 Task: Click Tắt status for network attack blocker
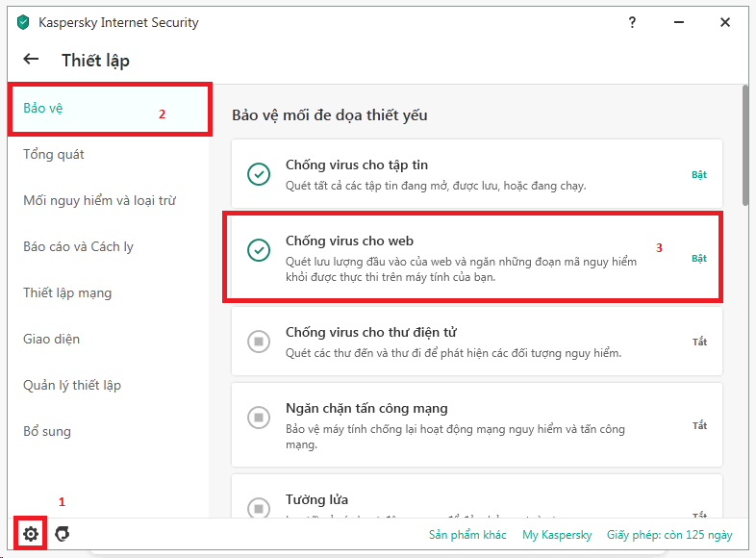pyautogui.click(x=699, y=425)
